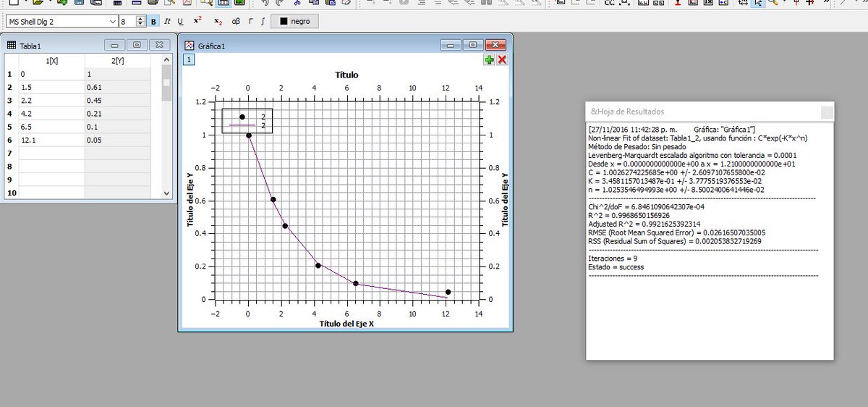Maximize the Tabla1 window
Screen dimensions: 868x407
137,45
